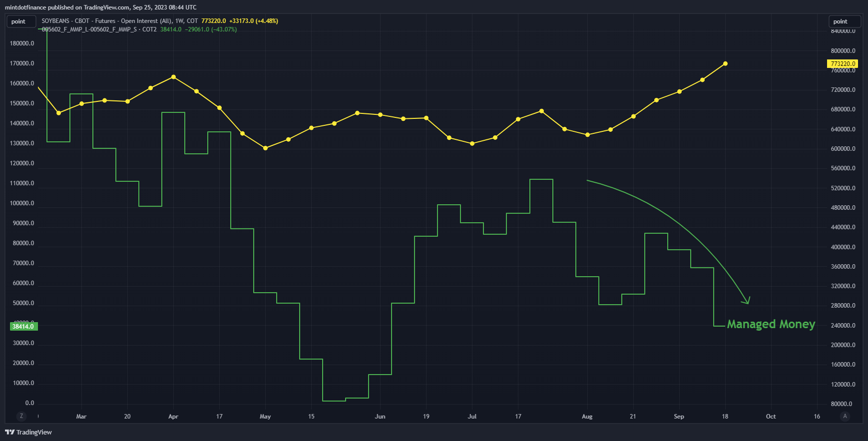Open the left price scale 'point' label
This screenshot has width=868, height=441.
pos(21,21)
